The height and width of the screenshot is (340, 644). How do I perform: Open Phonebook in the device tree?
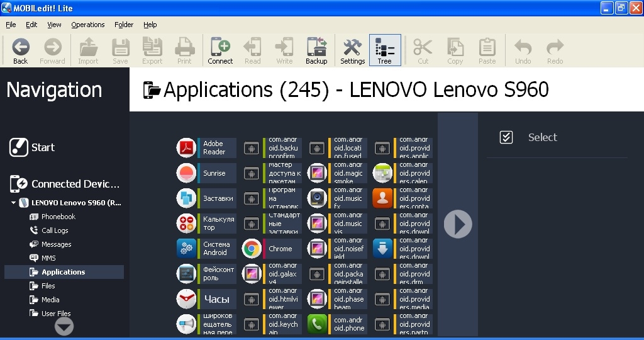(x=53, y=217)
